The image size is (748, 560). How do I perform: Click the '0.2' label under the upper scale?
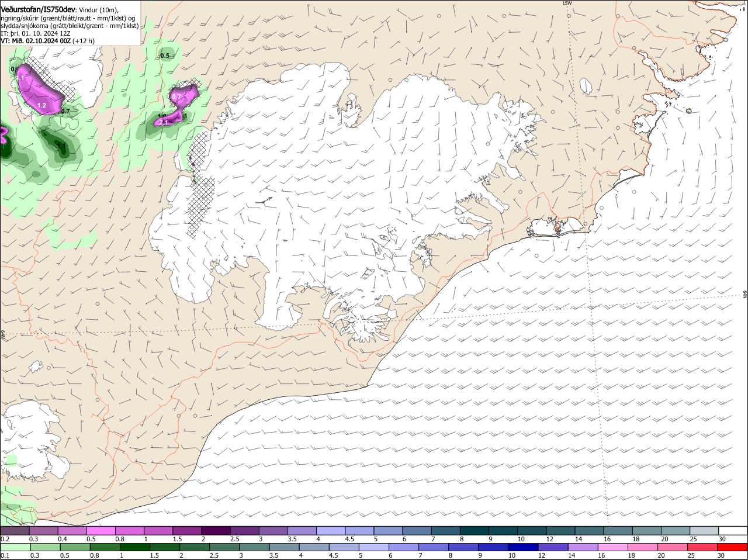[5, 539]
